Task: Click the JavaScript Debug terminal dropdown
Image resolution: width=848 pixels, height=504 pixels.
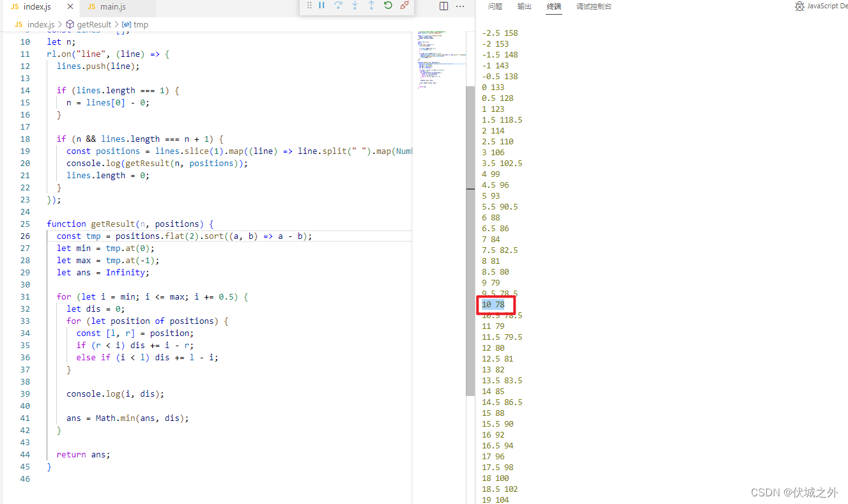Action: [x=826, y=6]
